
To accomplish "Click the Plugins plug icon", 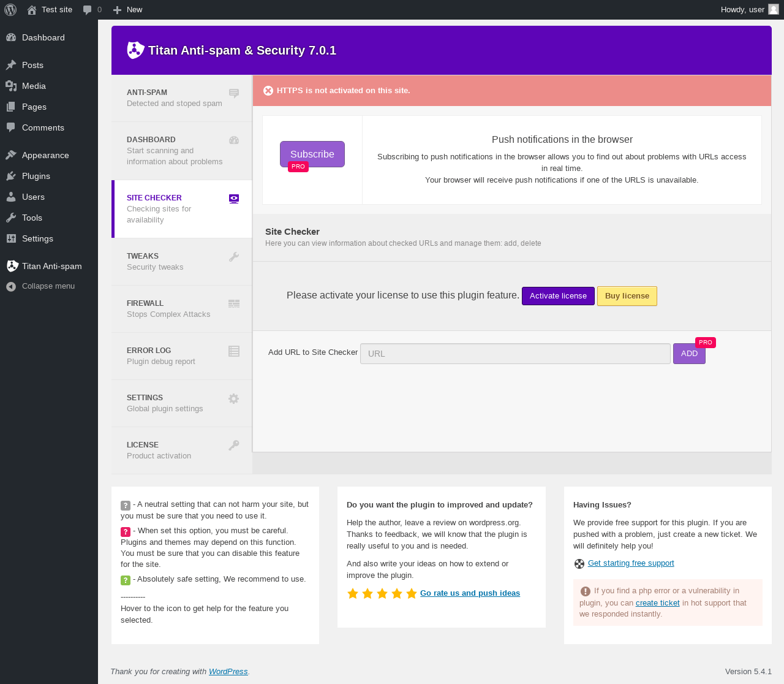I will pyautogui.click(x=11, y=176).
